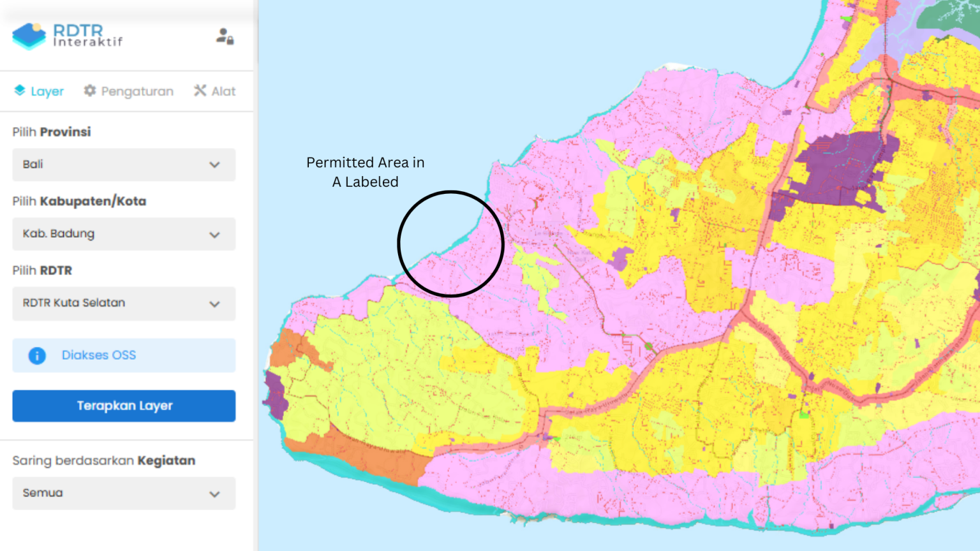The height and width of the screenshot is (551, 980).
Task: Click the info icon beside Diakses OSS
Action: click(36, 355)
